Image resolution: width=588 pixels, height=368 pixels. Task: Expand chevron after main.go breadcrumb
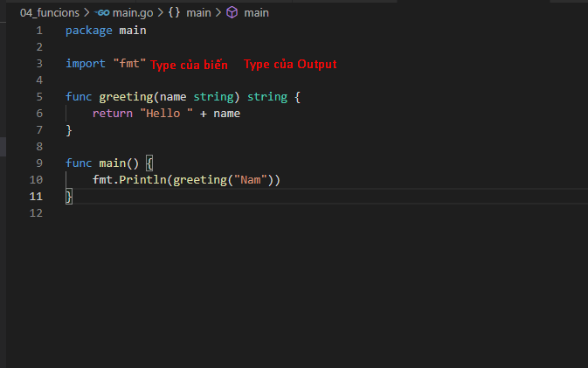161,13
